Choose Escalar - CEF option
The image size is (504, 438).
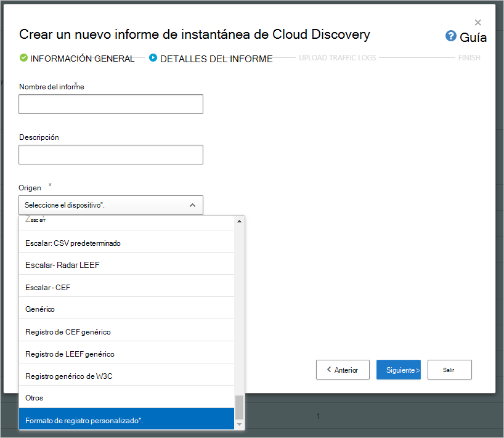coord(127,287)
